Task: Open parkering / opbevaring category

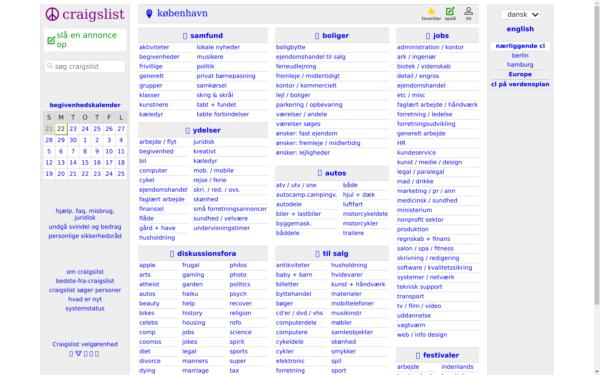Action: (309, 105)
